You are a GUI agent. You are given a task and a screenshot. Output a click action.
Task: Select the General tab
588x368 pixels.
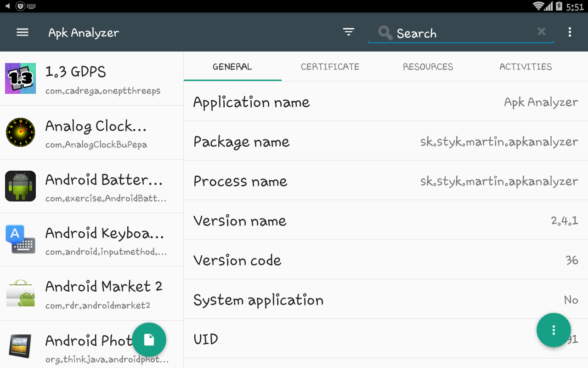[x=232, y=67]
